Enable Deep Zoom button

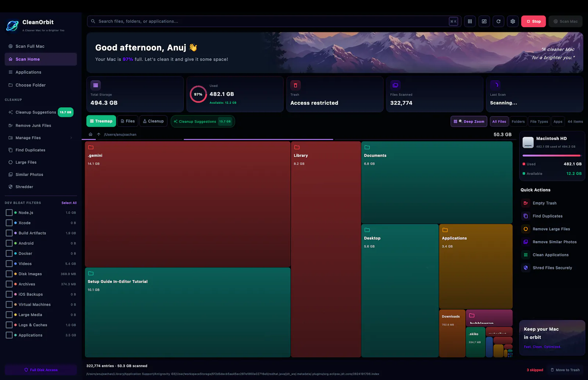[x=469, y=122]
